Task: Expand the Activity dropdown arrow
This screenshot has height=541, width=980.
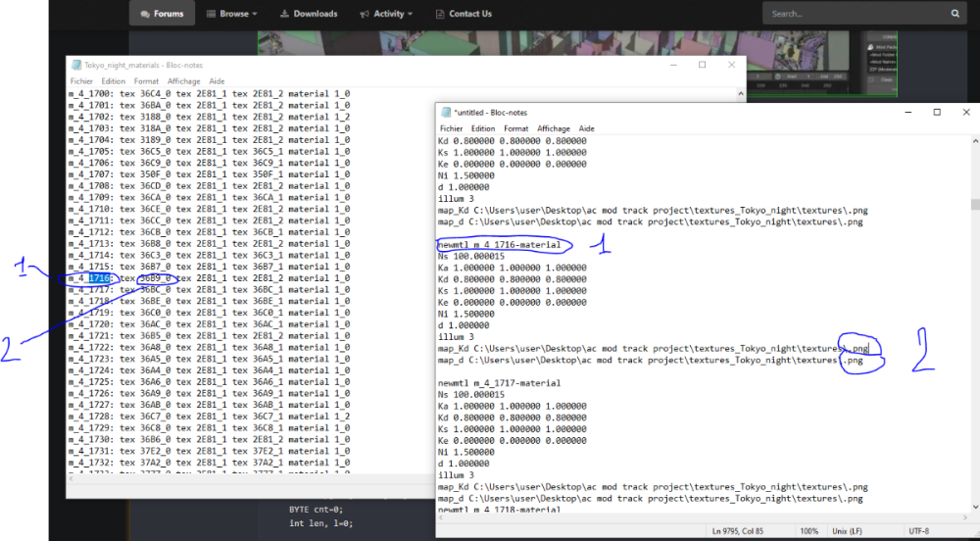Action: [x=410, y=15]
